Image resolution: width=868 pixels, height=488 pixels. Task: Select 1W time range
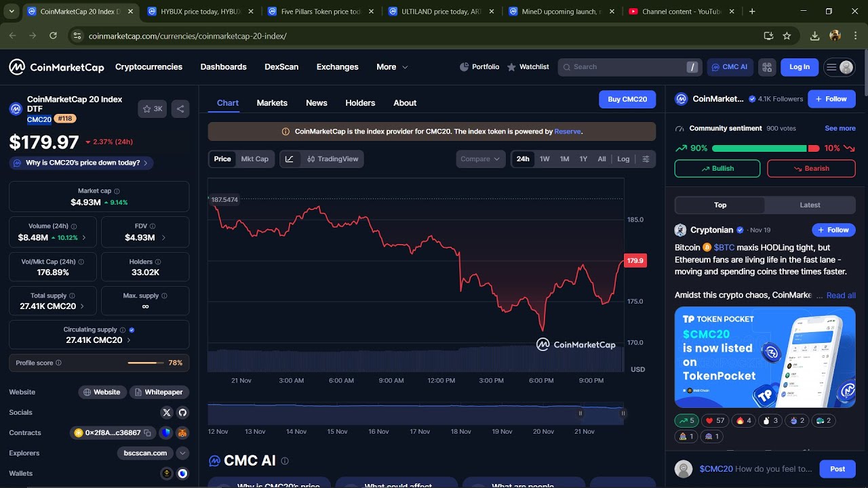545,159
